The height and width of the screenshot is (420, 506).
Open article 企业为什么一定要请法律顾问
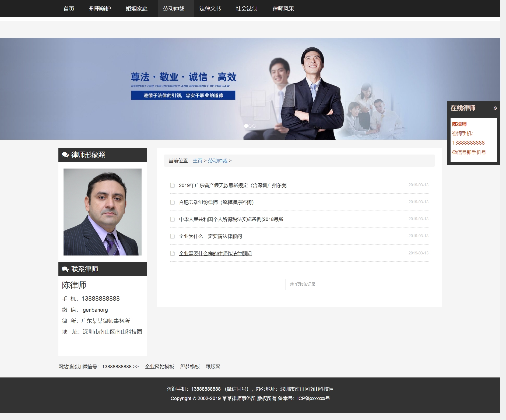tap(210, 236)
